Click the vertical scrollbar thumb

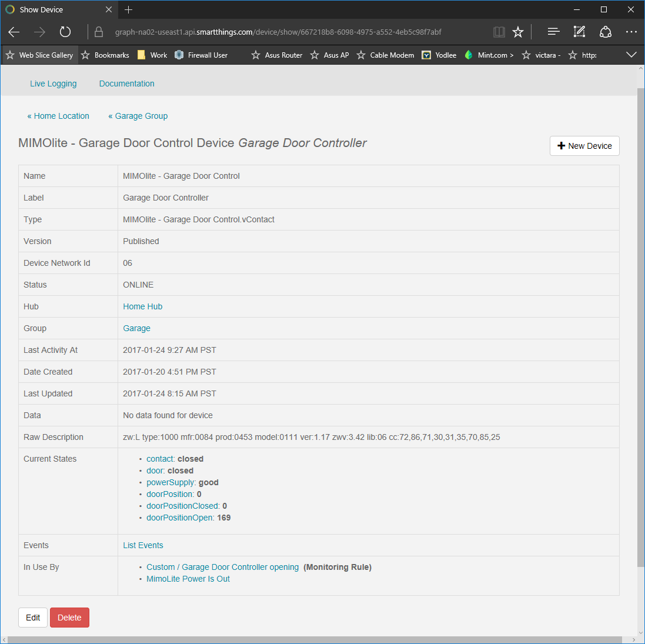pyautogui.click(x=640, y=327)
